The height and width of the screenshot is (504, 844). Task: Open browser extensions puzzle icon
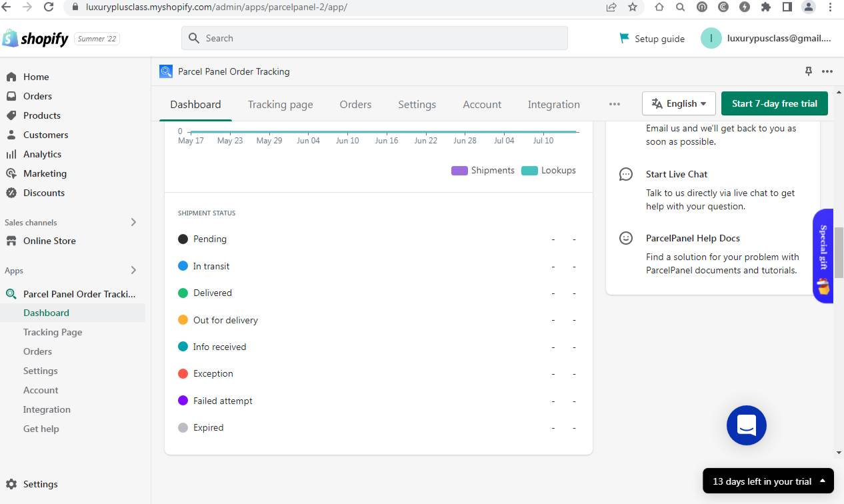click(x=766, y=7)
